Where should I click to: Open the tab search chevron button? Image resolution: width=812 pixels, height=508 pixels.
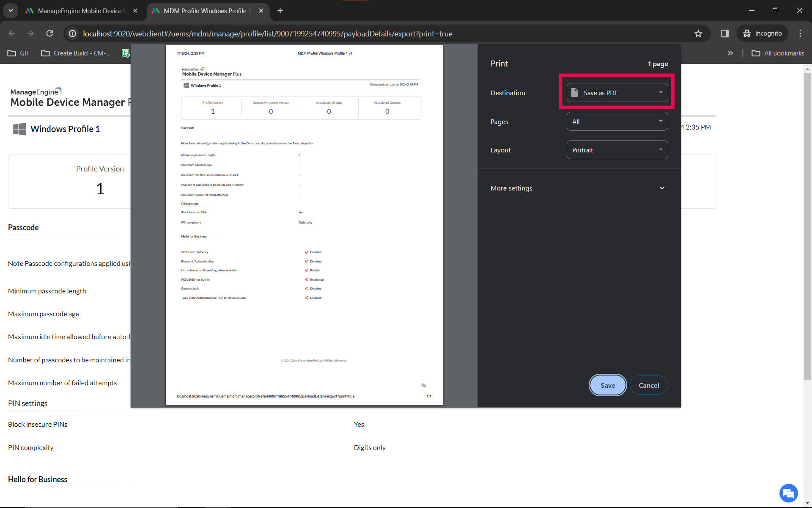(11, 11)
